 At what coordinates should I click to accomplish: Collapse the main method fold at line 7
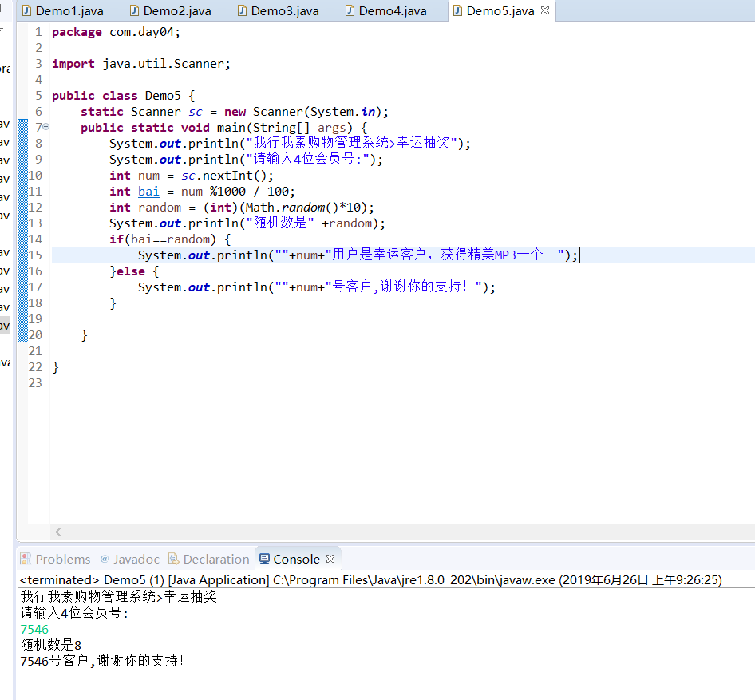tap(45, 127)
